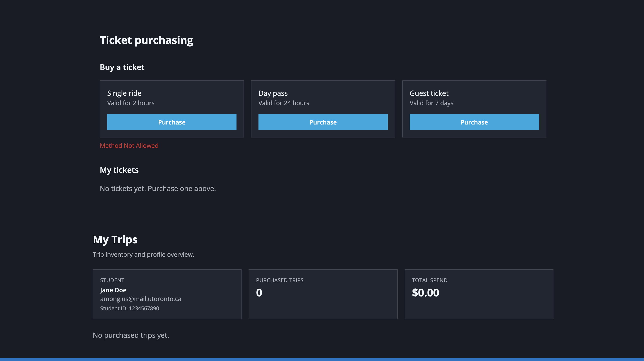Click the Total Spend $0.00 amount
The image size is (644, 361).
pyautogui.click(x=425, y=292)
